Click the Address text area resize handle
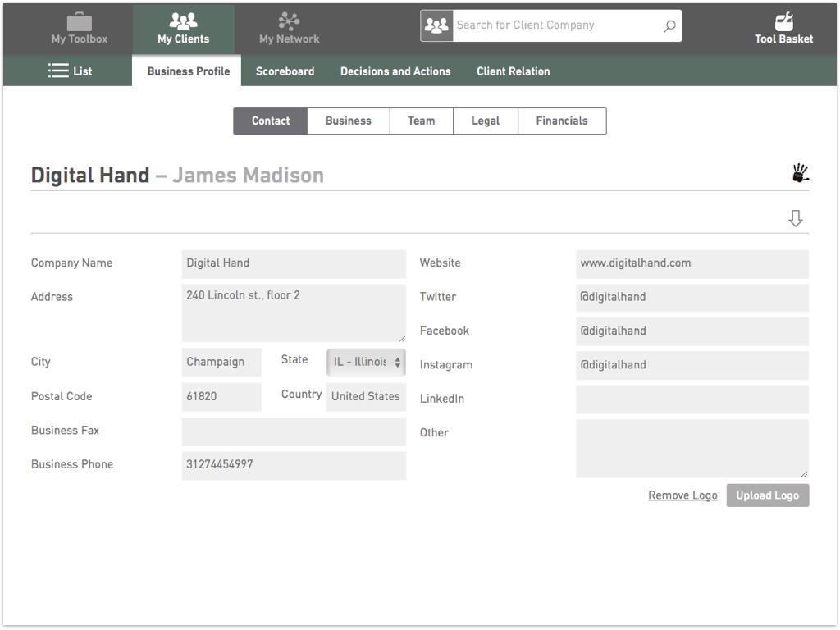This screenshot has width=840, height=630. click(402, 338)
